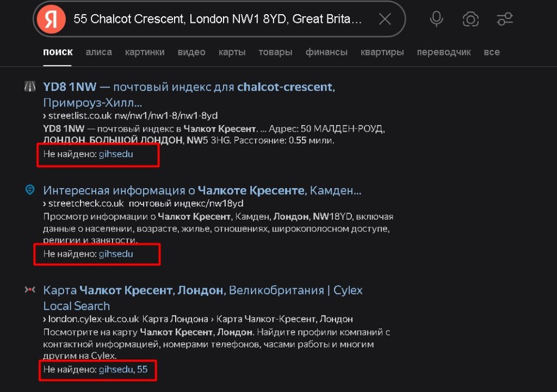Viewport: 557px width, 392px height.
Task: Click the gihsedu link under streetcheck result
Action: tap(116, 254)
